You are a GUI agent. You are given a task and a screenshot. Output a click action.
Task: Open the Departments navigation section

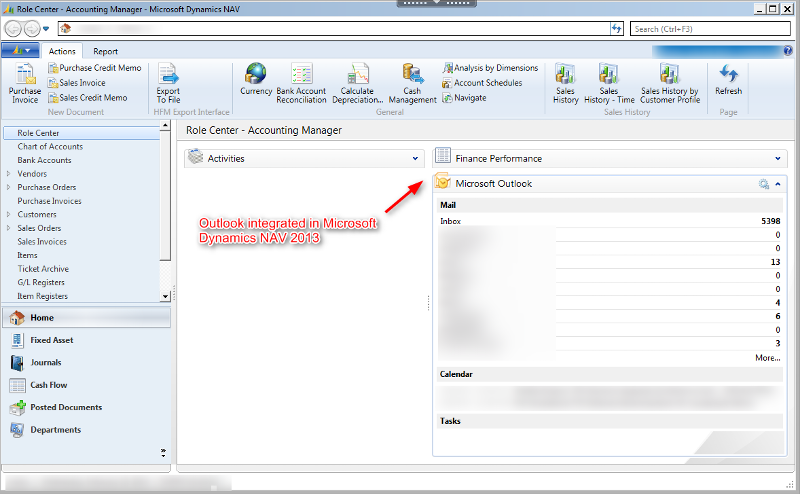86,430
